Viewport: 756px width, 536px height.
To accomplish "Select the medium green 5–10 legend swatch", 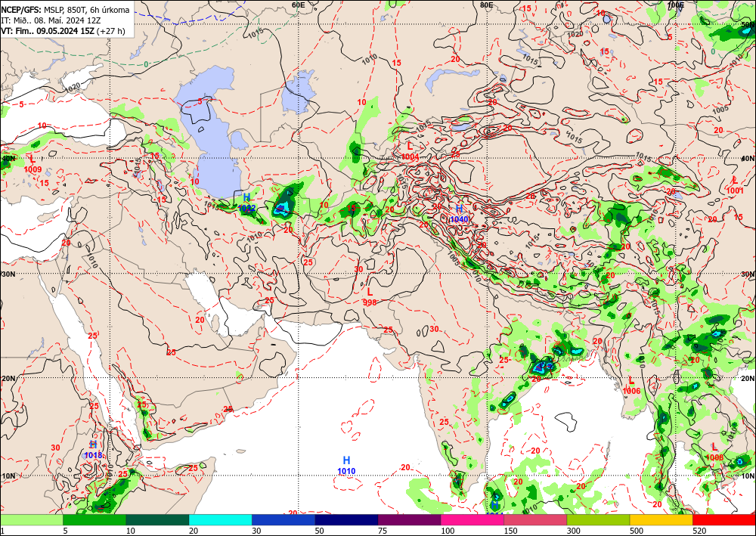I will point(94,519).
